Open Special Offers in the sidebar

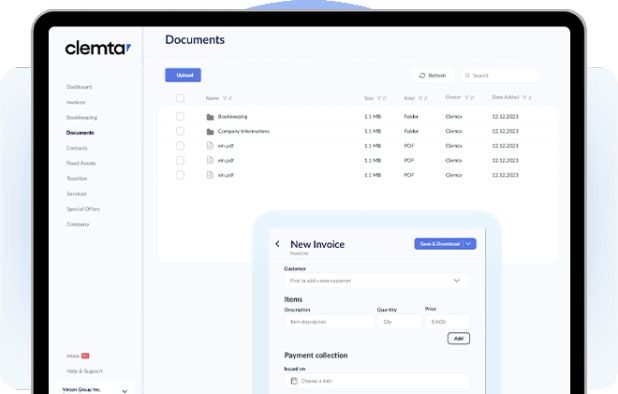[83, 209]
